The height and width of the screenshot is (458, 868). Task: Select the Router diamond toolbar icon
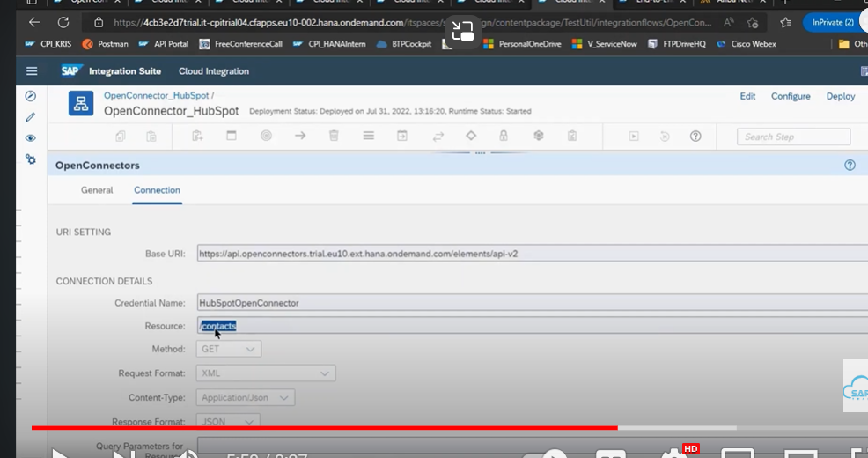tap(471, 136)
